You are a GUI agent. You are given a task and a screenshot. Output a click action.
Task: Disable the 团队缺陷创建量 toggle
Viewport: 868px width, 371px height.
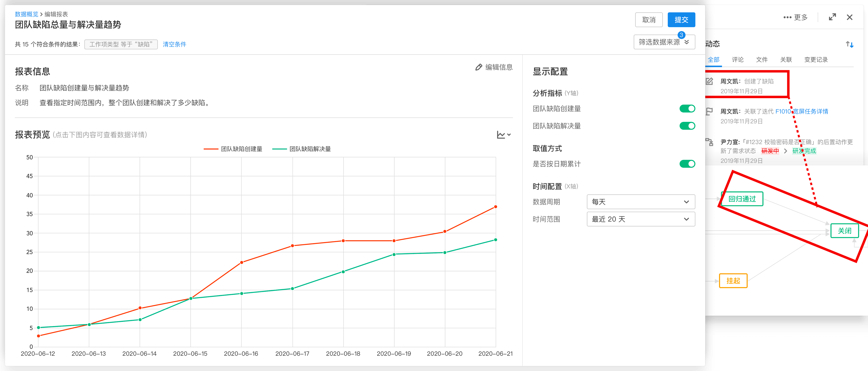(x=687, y=108)
